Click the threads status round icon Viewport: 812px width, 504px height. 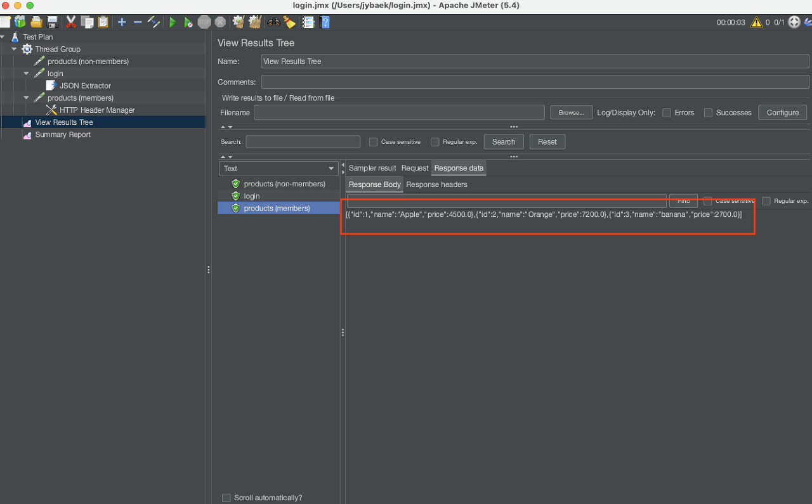pyautogui.click(x=794, y=22)
